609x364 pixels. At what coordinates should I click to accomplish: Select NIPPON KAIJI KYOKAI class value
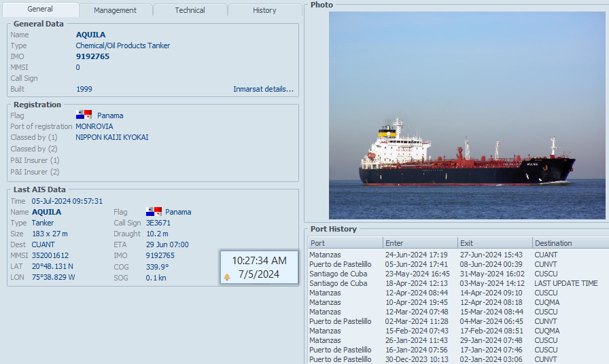[112, 137]
